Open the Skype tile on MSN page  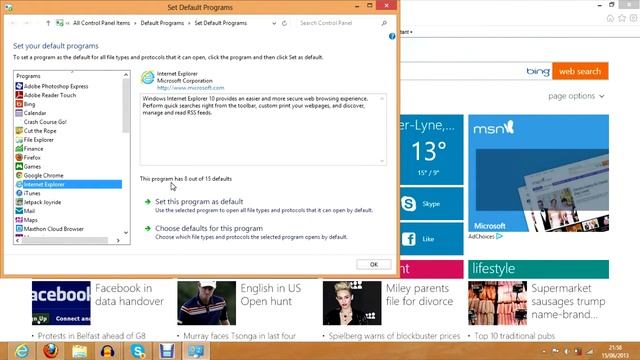pos(431,204)
